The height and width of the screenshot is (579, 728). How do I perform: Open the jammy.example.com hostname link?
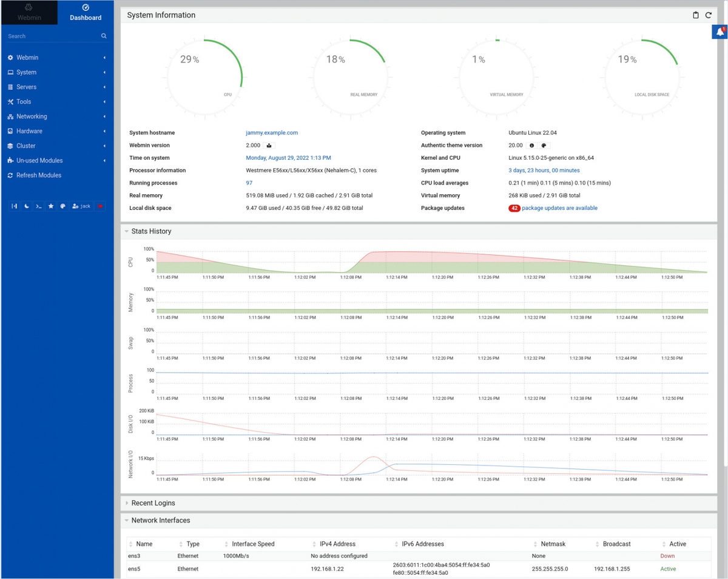[x=272, y=132]
